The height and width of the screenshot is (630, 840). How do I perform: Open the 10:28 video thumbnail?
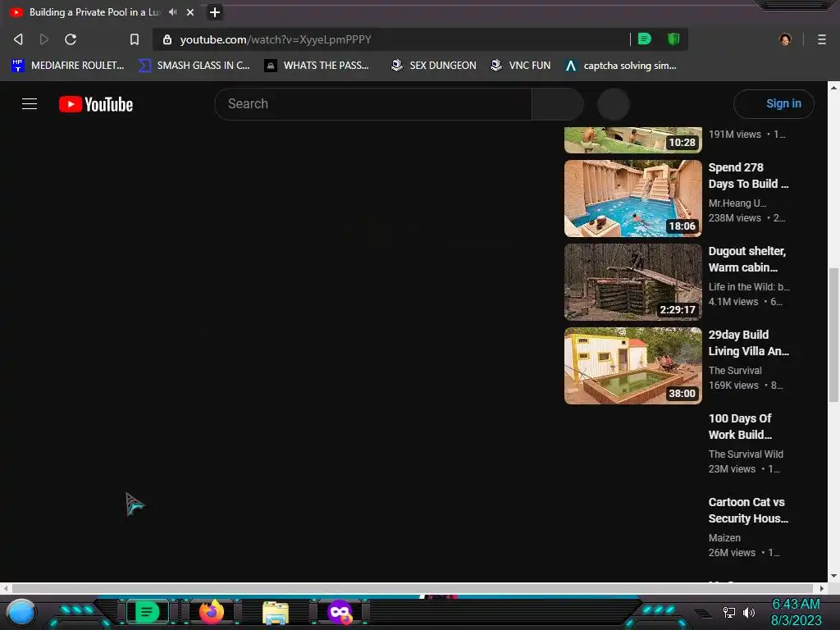[x=632, y=139]
